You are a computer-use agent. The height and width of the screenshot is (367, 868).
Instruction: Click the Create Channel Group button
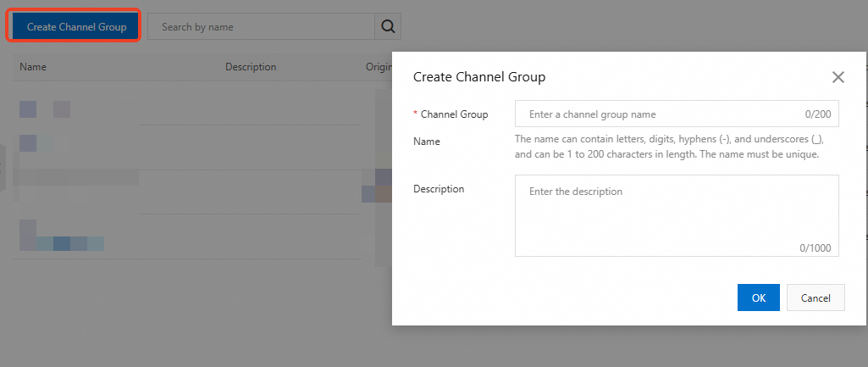[76, 26]
